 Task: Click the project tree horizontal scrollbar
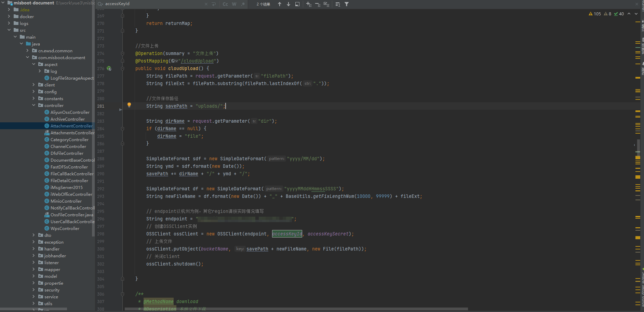click(33, 309)
